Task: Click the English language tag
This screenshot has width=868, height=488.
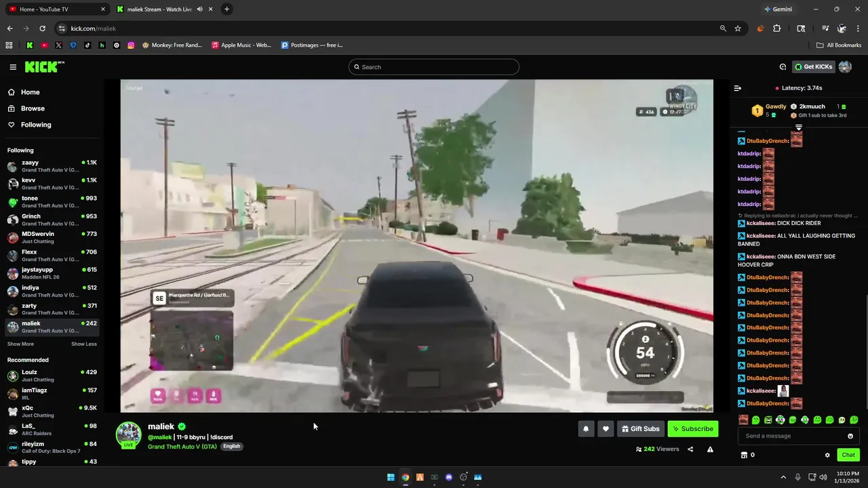Action: point(231,447)
